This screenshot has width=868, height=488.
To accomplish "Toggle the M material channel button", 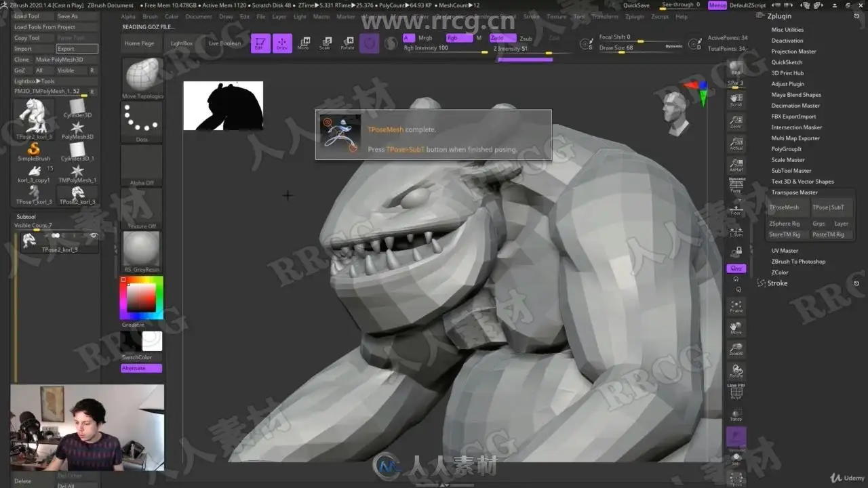I will (x=479, y=38).
